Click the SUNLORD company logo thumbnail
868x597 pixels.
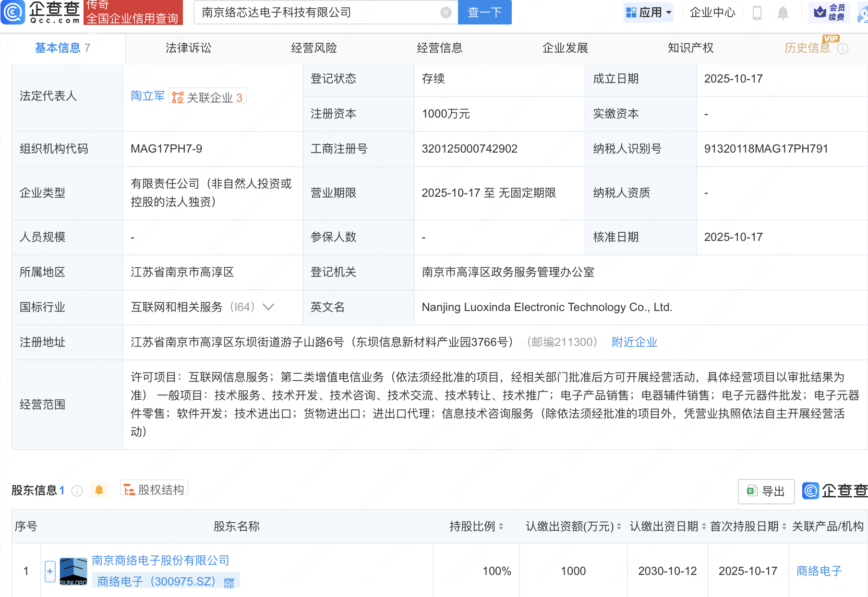coord(73,571)
